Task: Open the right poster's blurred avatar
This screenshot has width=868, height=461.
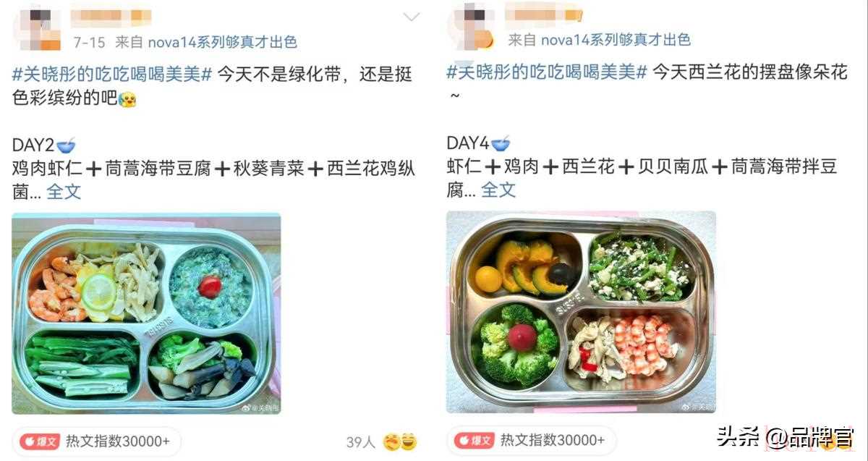Action: pyautogui.click(x=470, y=26)
